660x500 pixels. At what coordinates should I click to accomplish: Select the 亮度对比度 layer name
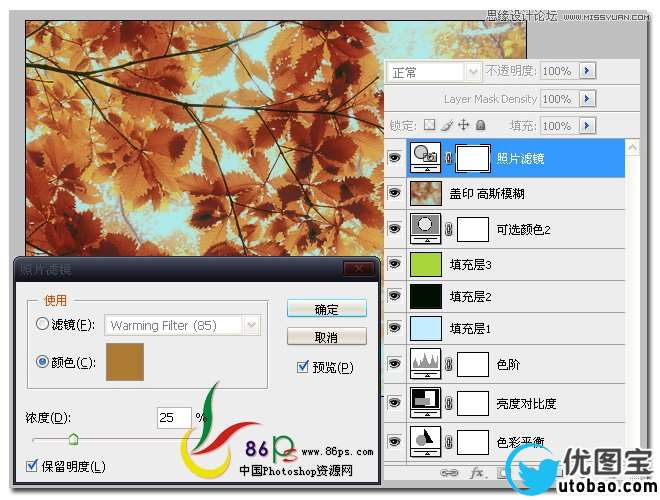526,404
